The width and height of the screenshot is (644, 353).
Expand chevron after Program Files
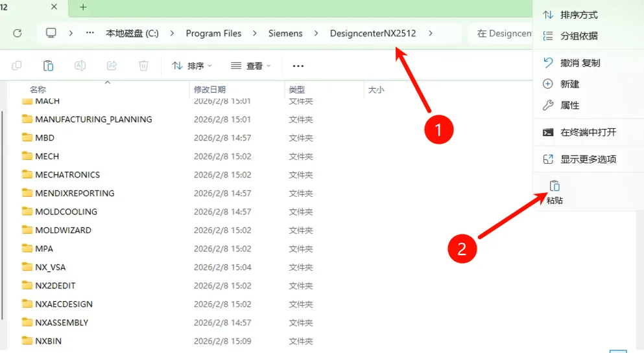coord(255,33)
